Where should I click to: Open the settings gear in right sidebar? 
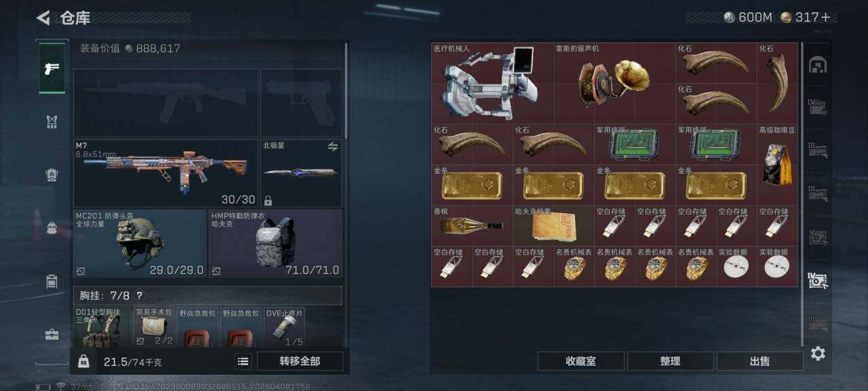click(818, 353)
